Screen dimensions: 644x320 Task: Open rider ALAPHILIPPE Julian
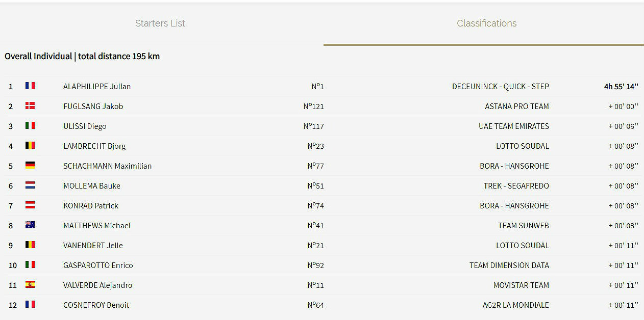coord(97,87)
